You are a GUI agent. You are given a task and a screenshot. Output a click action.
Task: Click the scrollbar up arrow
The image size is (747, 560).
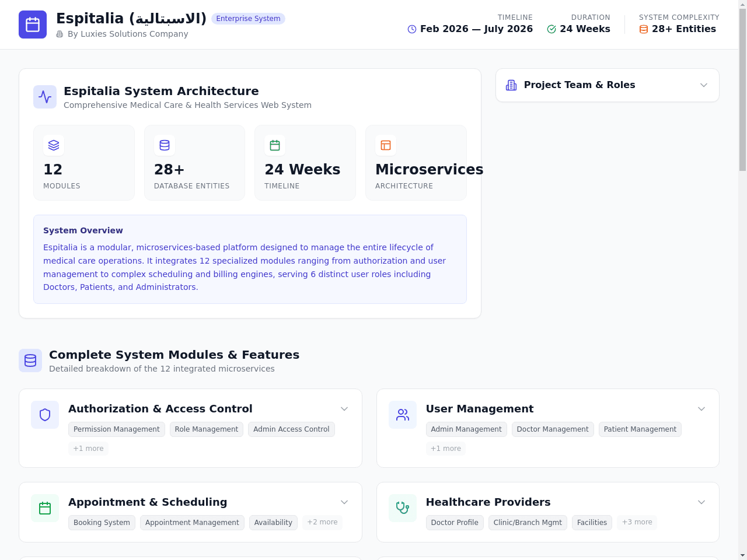tap(742, 5)
